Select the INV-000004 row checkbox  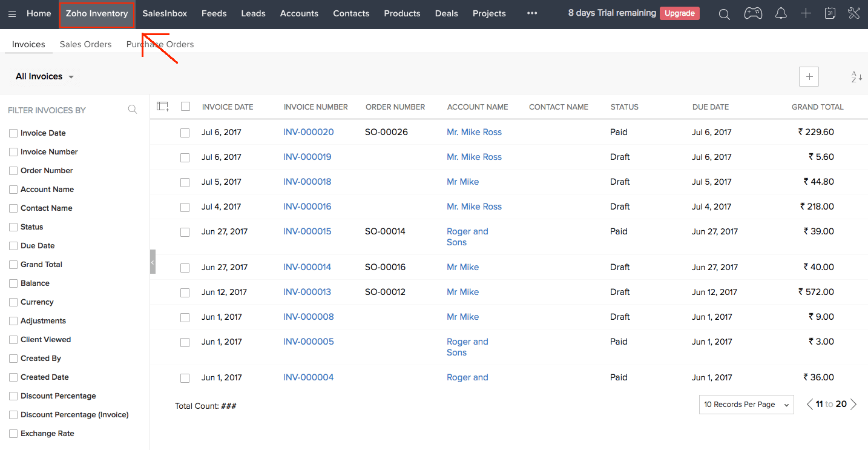[x=185, y=378]
